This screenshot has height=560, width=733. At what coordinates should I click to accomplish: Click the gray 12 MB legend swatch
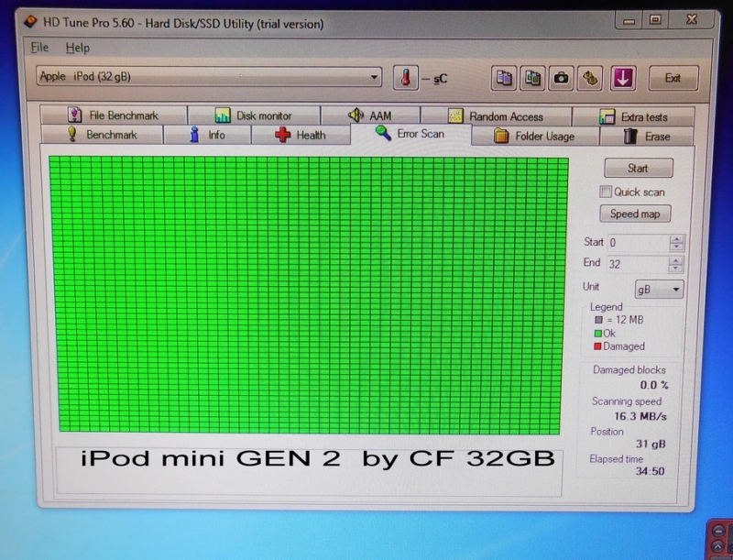click(598, 320)
